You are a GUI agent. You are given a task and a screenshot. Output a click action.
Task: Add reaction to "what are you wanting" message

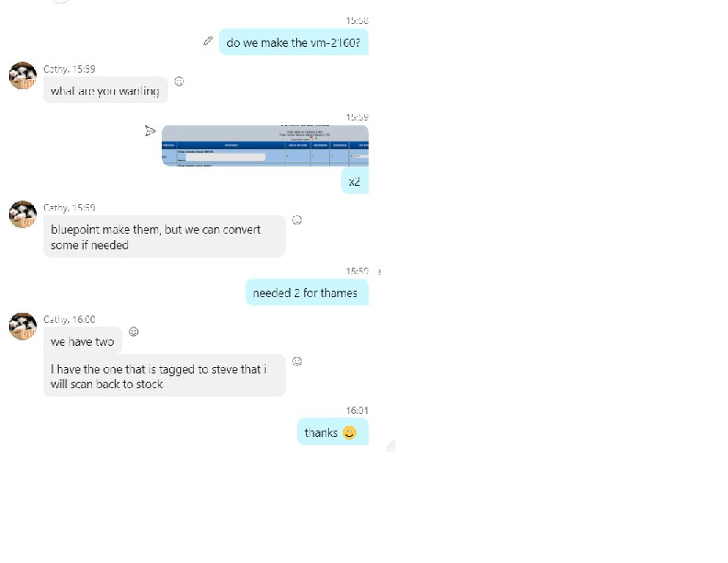178,82
